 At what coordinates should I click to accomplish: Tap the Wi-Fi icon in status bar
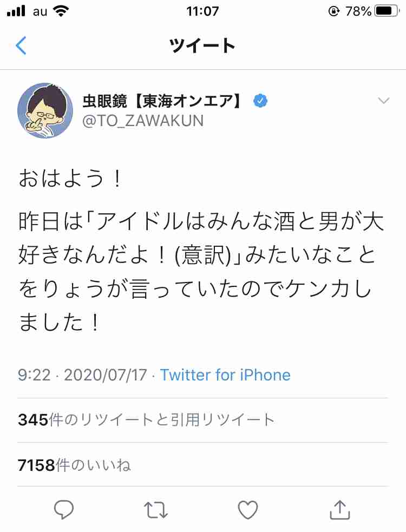tap(62, 11)
